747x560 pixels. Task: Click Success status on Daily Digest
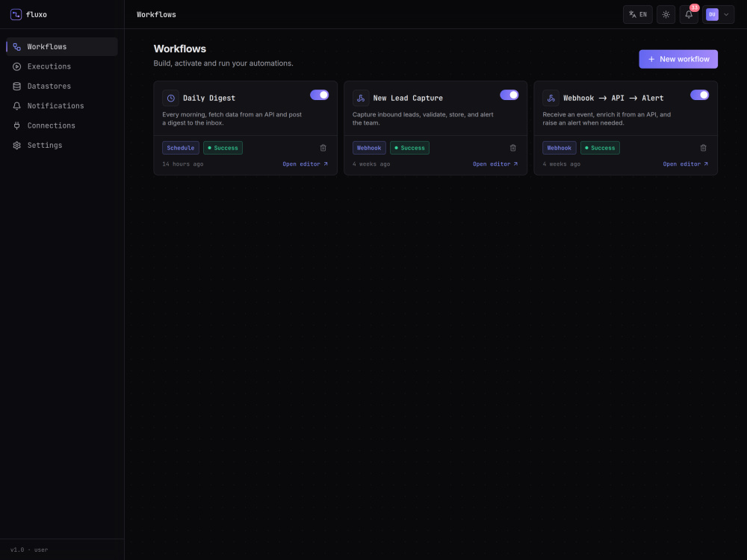click(x=223, y=148)
